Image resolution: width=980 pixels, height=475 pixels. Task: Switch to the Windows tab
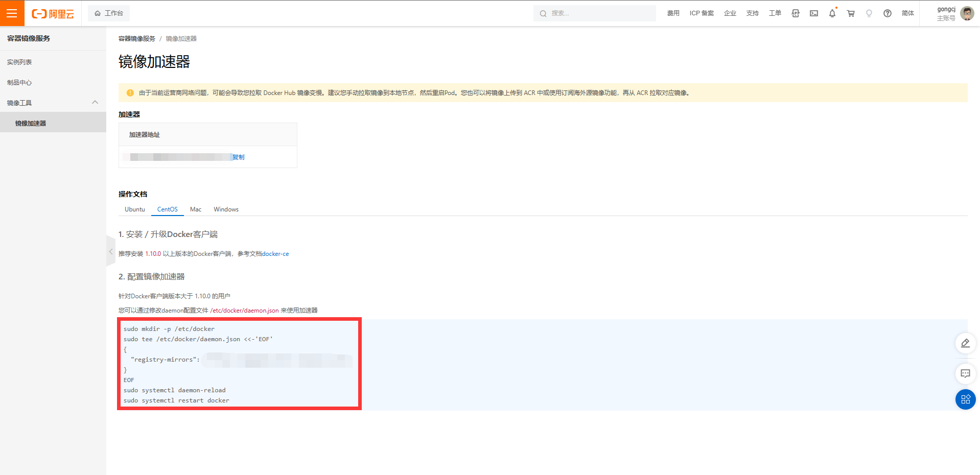pos(226,209)
